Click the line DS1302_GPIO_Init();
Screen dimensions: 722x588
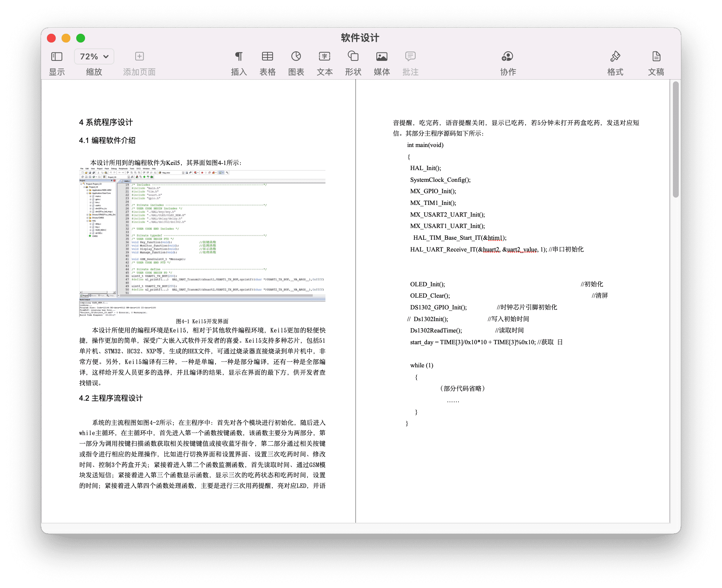click(x=438, y=308)
